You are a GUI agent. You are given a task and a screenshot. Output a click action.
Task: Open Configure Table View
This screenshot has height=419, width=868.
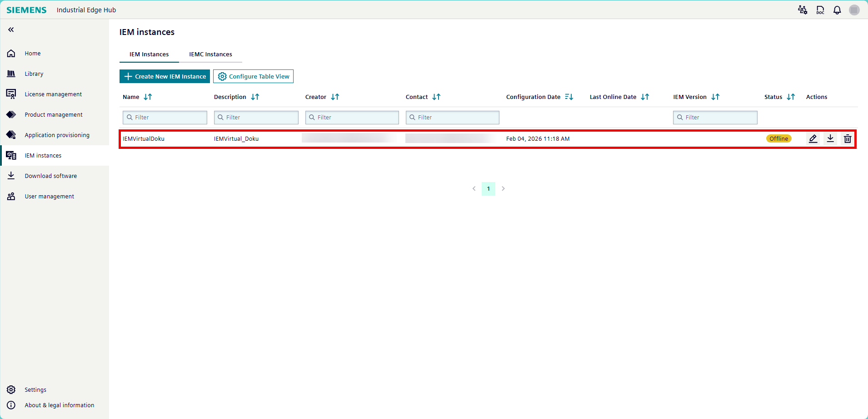(253, 76)
